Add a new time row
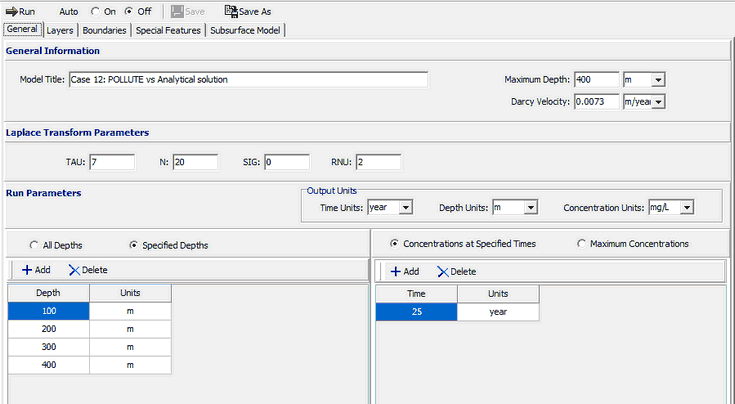Viewport: 735px width, 404px height. 404,271
